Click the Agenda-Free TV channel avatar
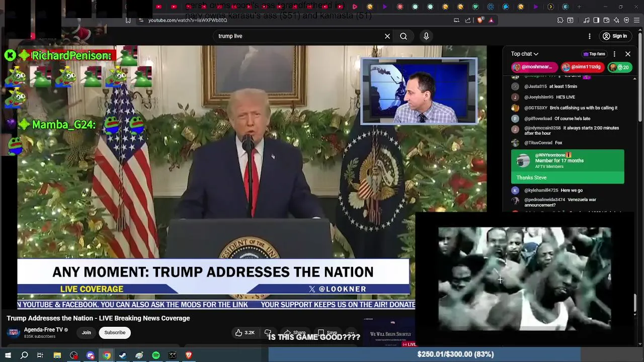Screen dimensions: 644x362 click(14, 332)
